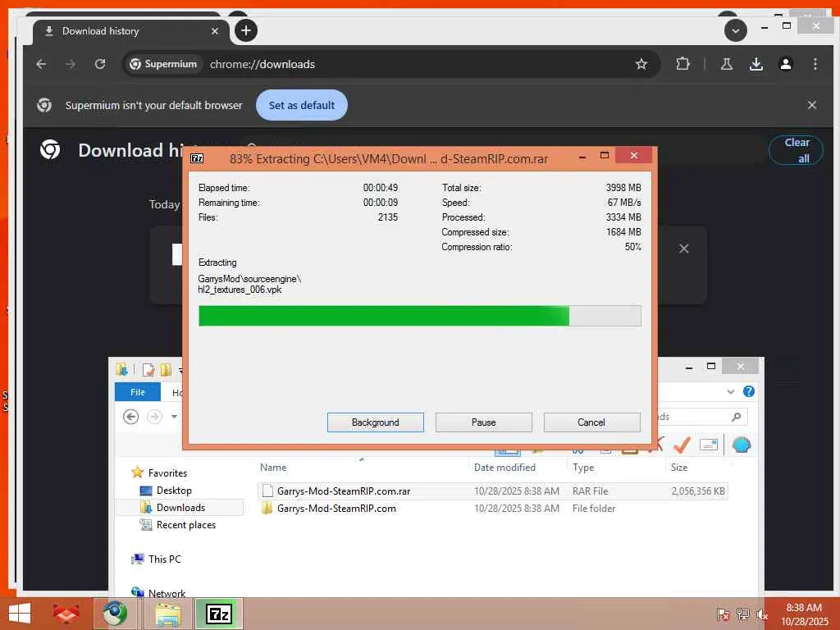Click Explorer forward arrow
This screenshot has height=630, width=840.
click(x=154, y=416)
